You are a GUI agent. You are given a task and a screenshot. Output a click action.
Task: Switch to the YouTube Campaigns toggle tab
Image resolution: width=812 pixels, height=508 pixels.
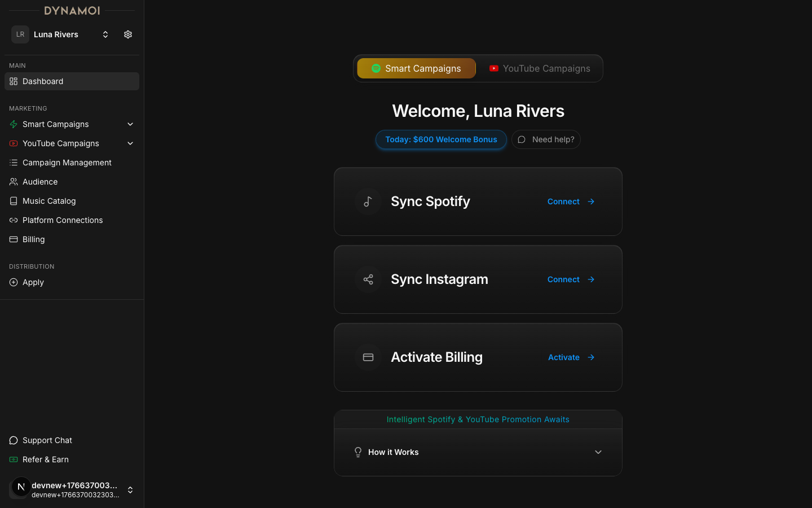tap(540, 68)
